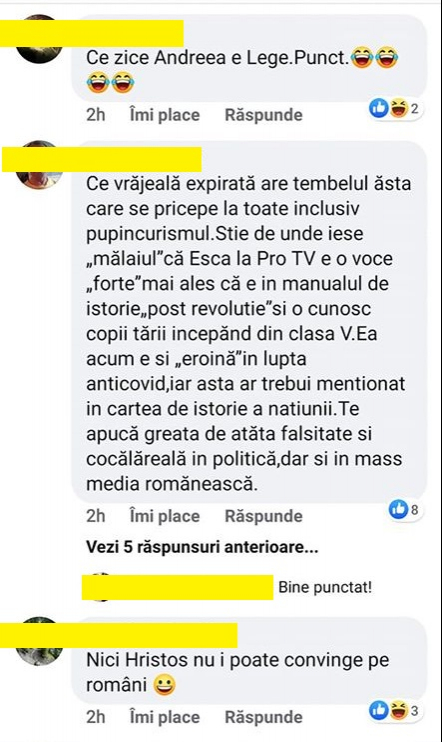Click 2h timestamp under media românească comment
The image size is (442, 742).
click(96, 516)
